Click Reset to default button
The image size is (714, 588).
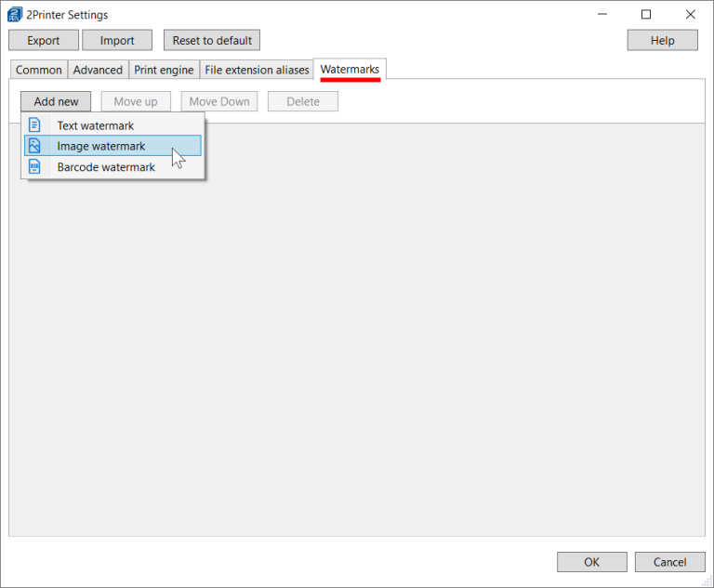(212, 40)
